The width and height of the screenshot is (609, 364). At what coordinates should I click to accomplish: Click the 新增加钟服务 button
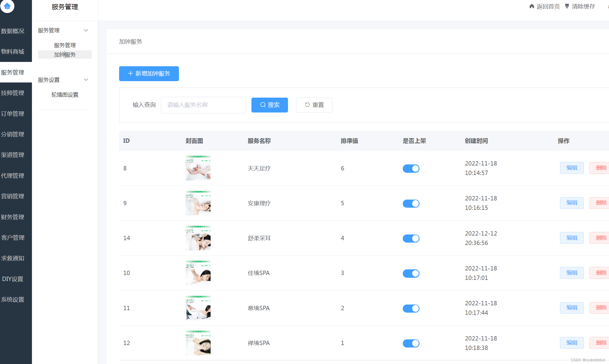(x=149, y=74)
